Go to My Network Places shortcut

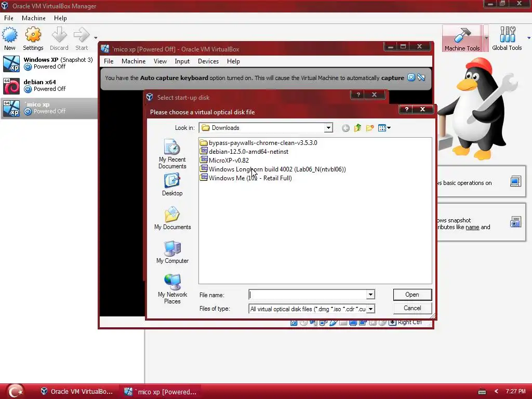172,289
